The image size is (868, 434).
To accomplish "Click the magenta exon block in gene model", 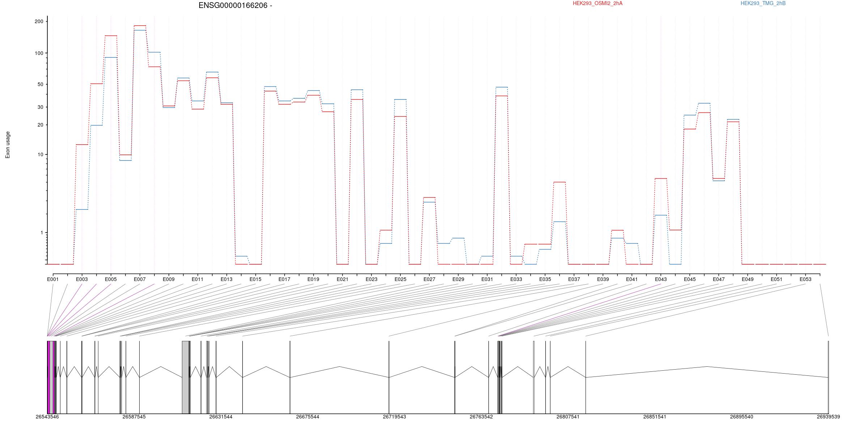I will pyautogui.click(x=49, y=377).
